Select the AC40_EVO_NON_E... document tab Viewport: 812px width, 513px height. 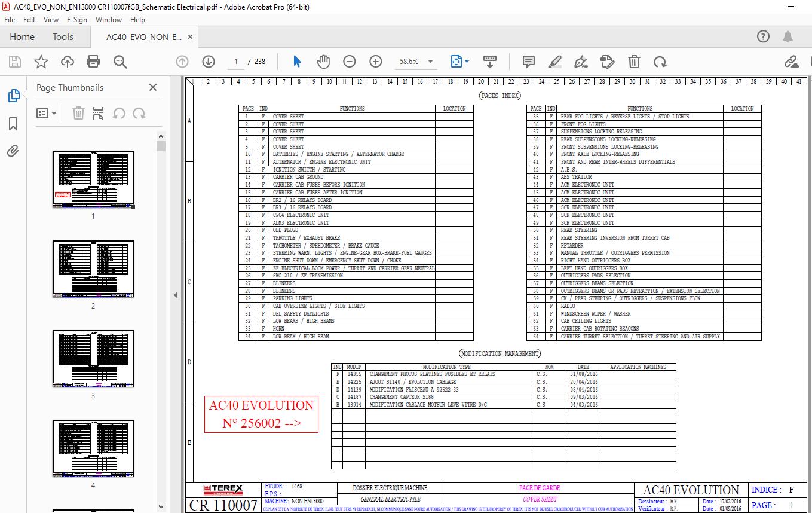(144, 37)
